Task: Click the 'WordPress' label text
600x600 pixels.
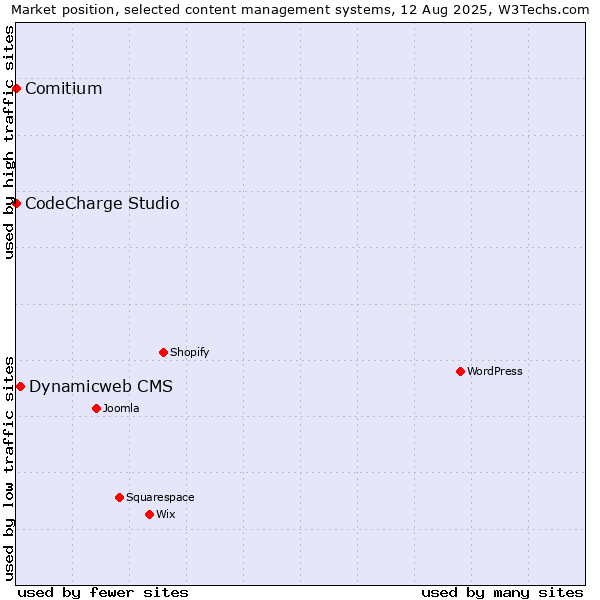Action: (495, 371)
